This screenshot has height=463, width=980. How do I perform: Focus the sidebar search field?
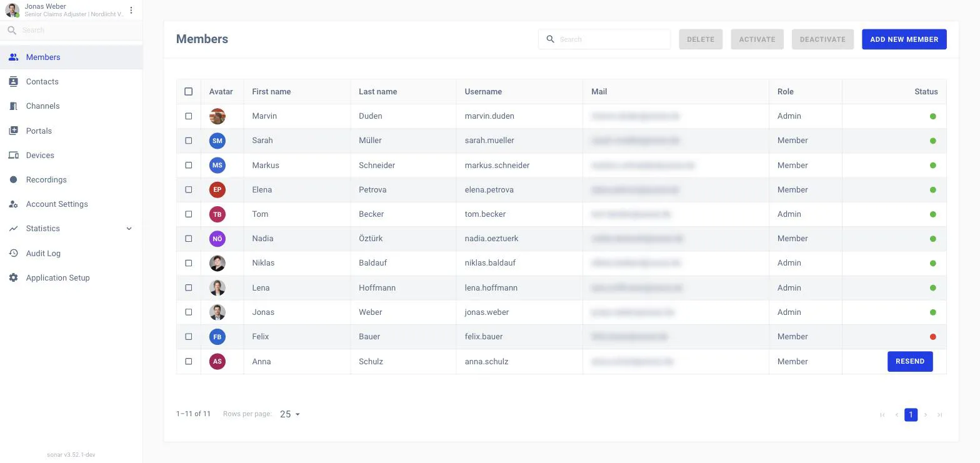71,30
